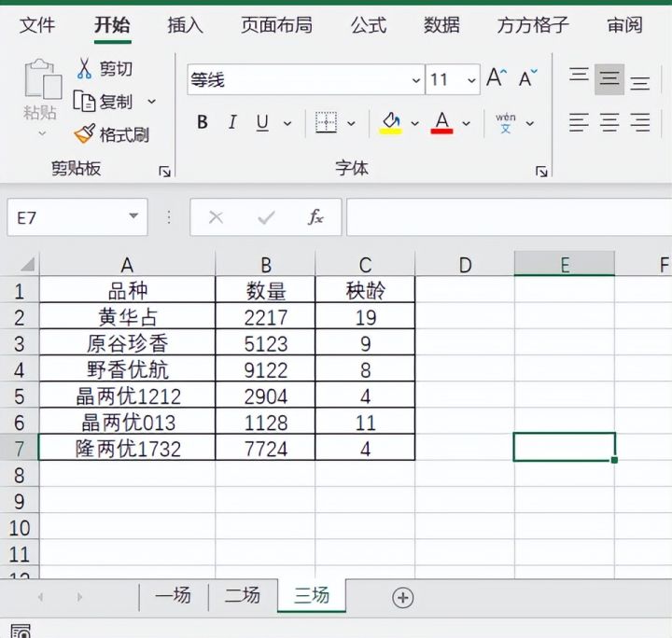This screenshot has height=638, width=672.
Task: Open the font group dialog launcher
Action: 541,172
